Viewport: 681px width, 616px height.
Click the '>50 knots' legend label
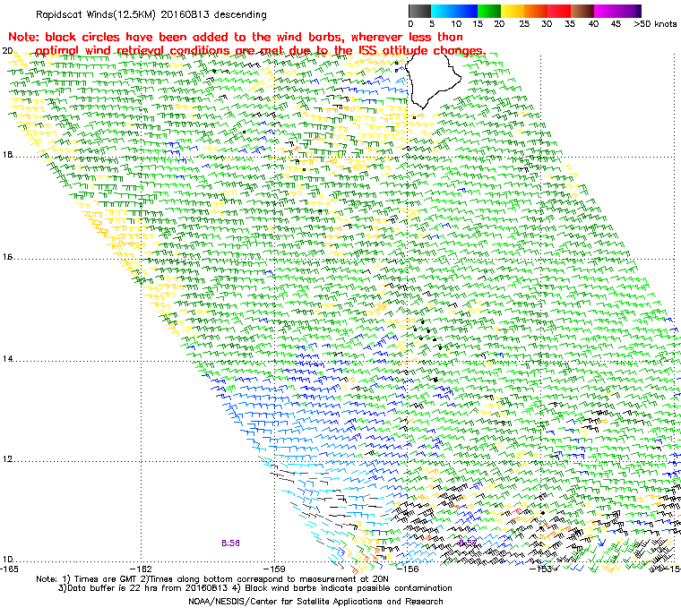click(x=655, y=24)
